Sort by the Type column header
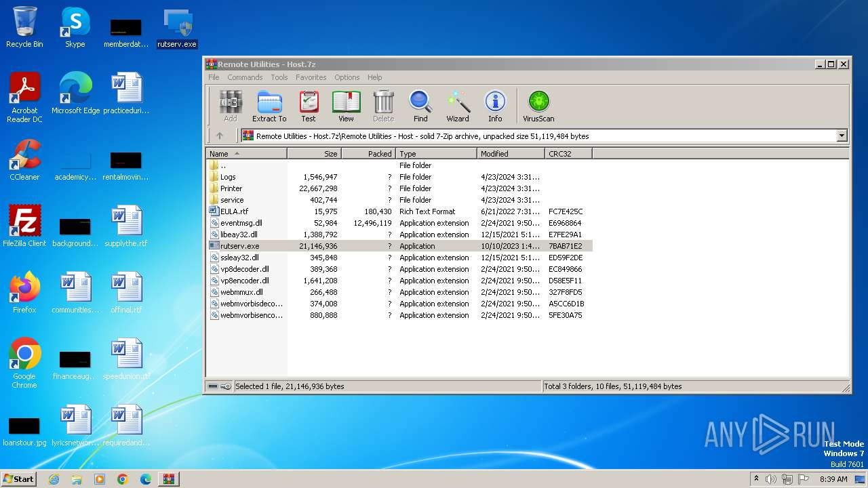 click(x=437, y=154)
